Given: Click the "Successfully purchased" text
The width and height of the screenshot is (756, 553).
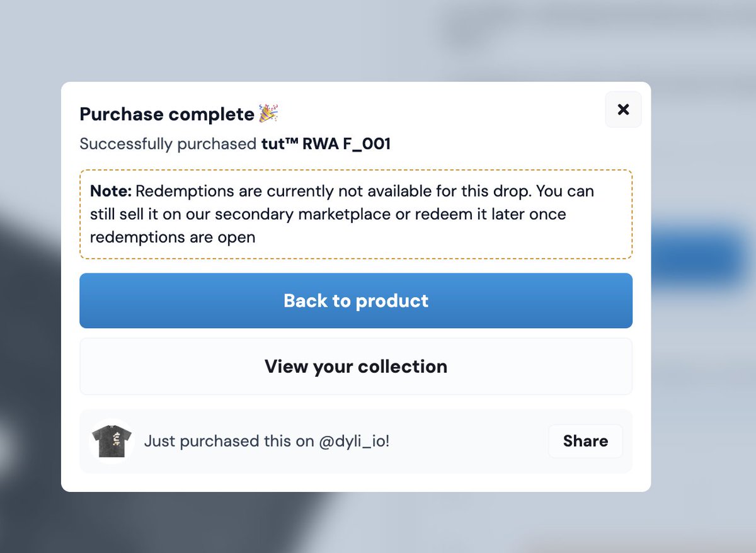Looking at the screenshot, I should pos(168,144).
